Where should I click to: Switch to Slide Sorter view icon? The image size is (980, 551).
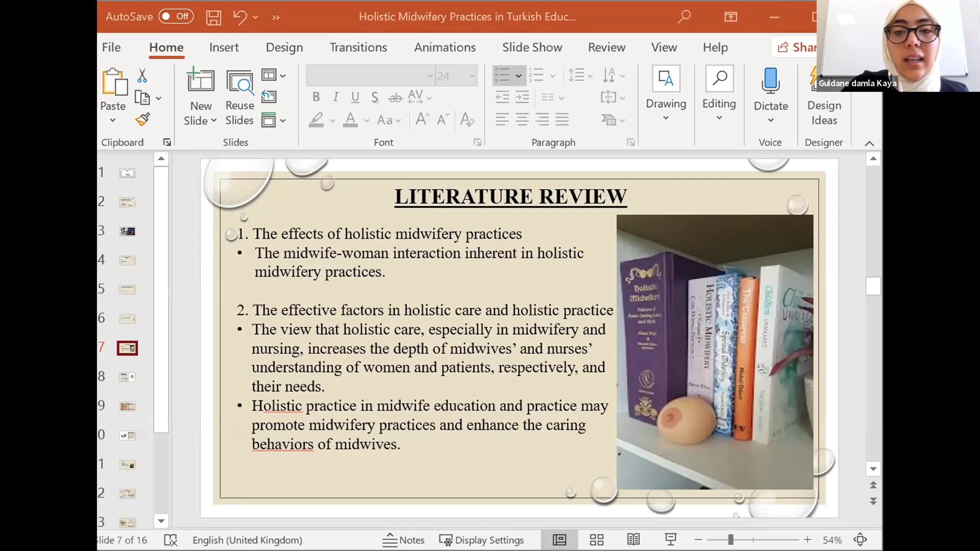pyautogui.click(x=597, y=540)
